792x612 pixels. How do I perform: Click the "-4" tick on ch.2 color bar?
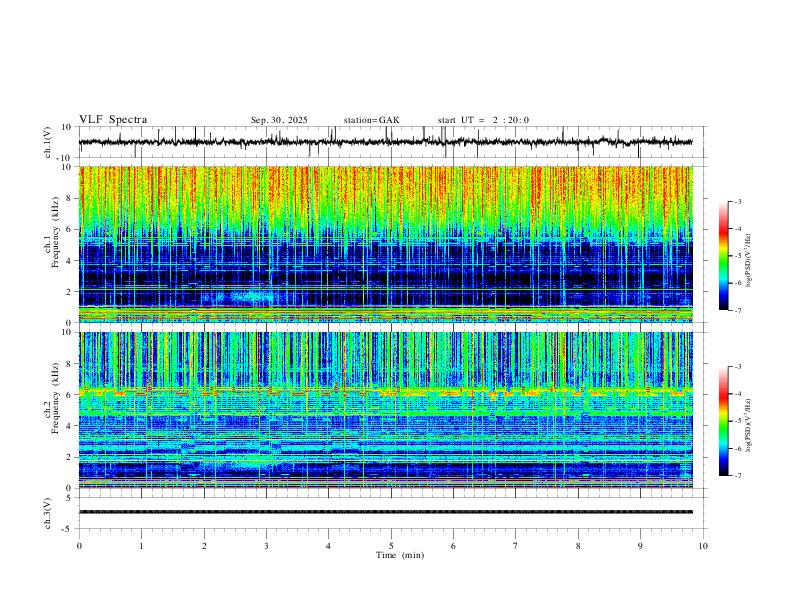[x=737, y=394]
